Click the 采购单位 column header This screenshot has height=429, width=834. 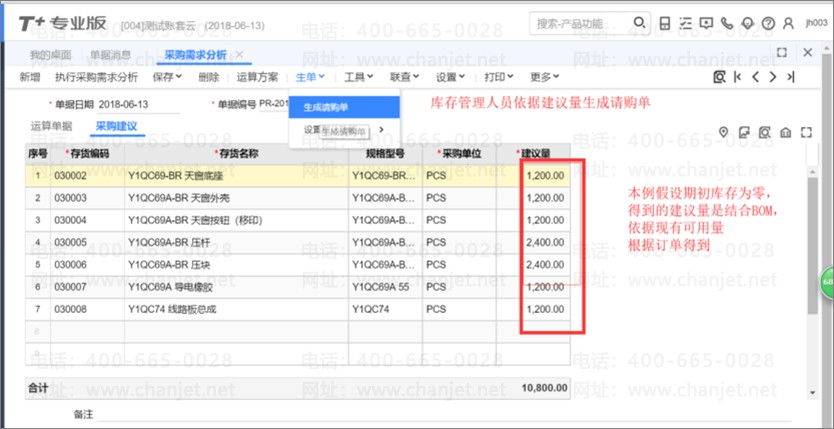coord(459,154)
